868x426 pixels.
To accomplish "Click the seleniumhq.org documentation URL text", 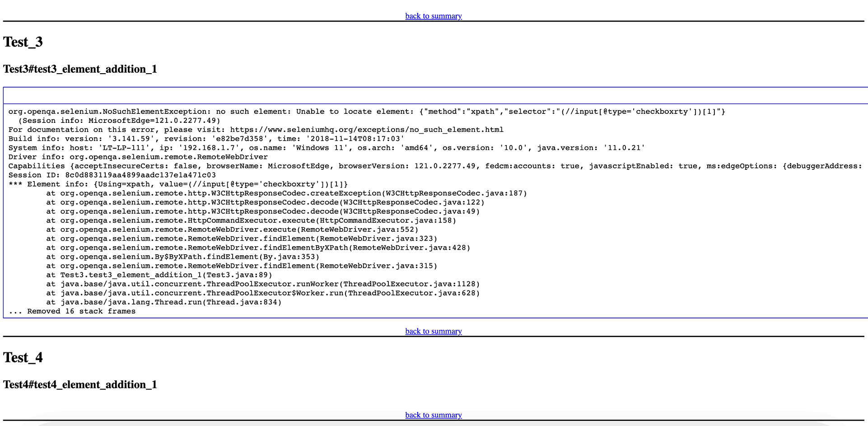I will point(366,130).
